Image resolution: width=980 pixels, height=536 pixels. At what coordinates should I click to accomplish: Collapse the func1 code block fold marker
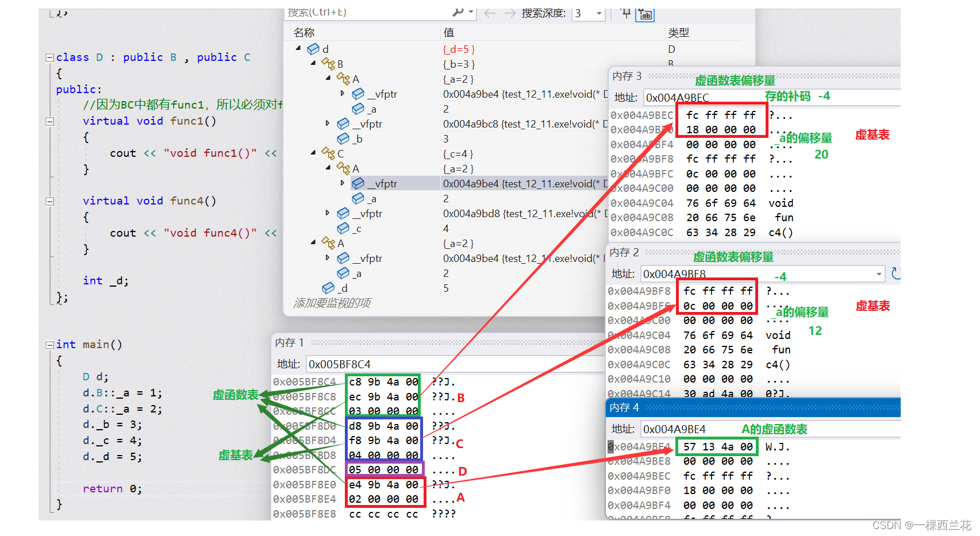pyautogui.click(x=49, y=121)
